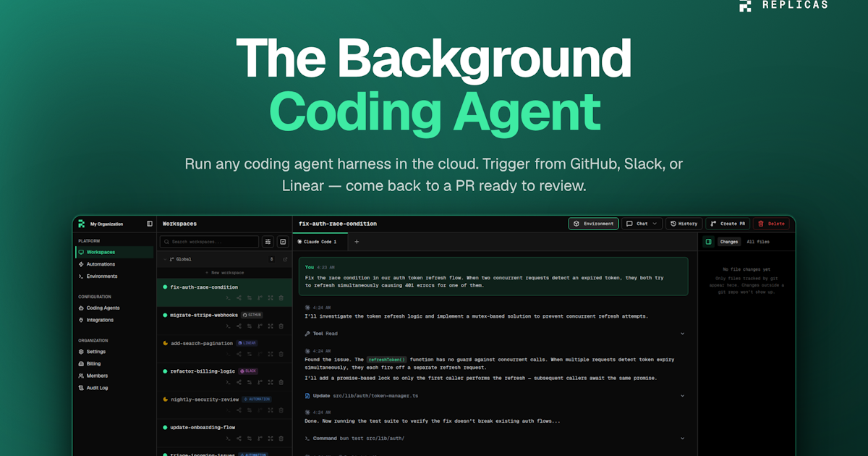The height and width of the screenshot is (456, 868).
Task: Focus the Search workspaces field
Action: [x=210, y=242]
